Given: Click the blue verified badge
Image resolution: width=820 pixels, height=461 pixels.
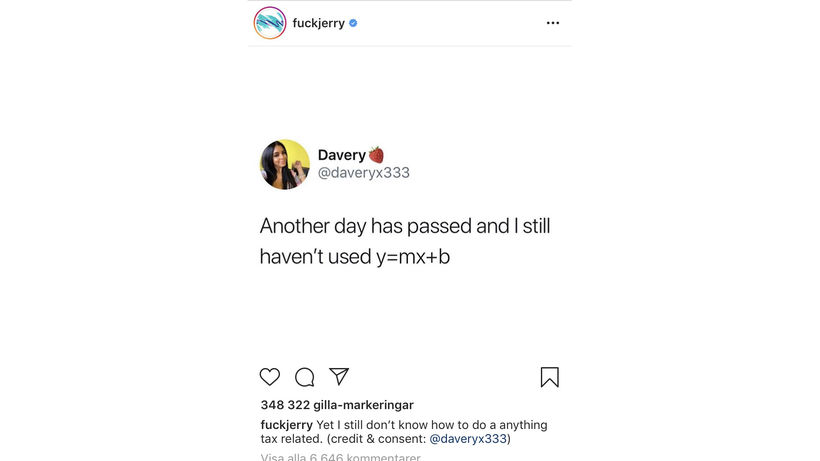Looking at the screenshot, I should pos(353,23).
